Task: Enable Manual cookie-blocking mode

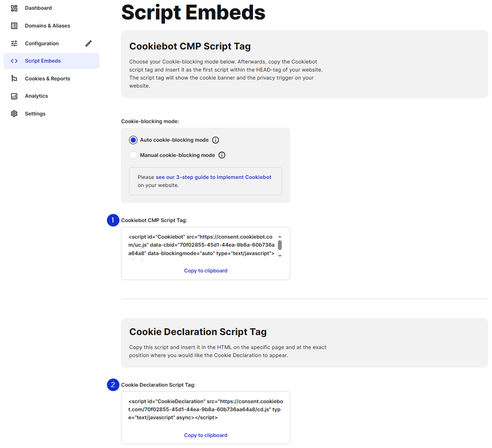Action: 133,155
